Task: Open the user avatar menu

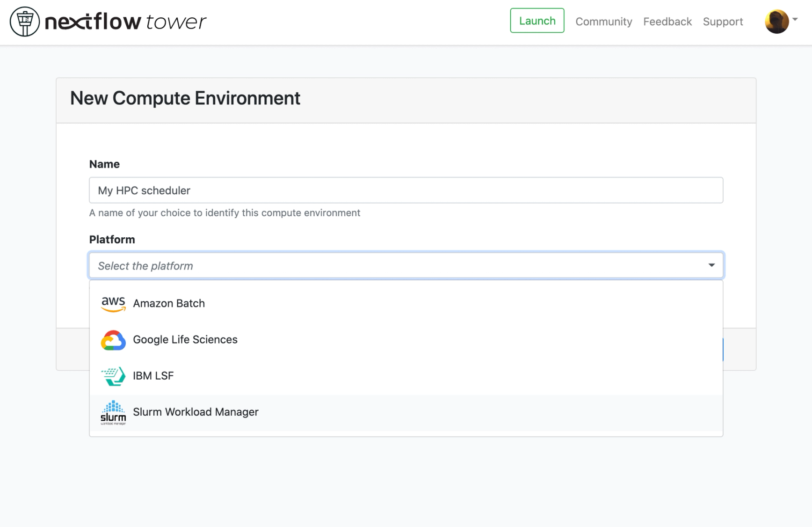Action: pos(777,22)
